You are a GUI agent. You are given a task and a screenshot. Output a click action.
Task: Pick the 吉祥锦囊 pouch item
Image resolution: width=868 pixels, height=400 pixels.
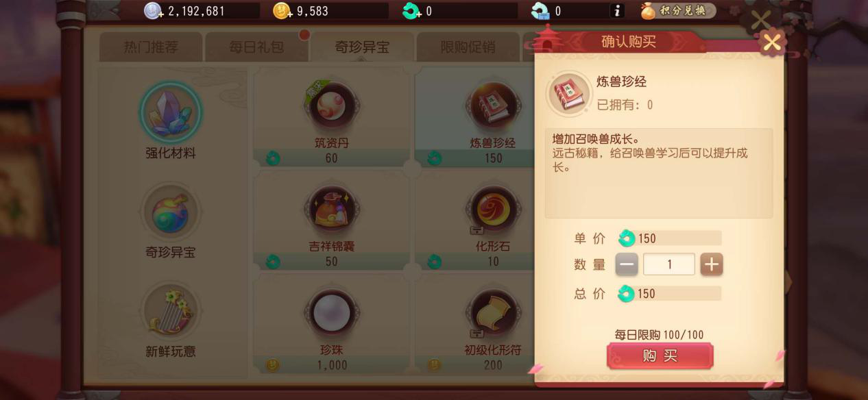[x=332, y=210]
